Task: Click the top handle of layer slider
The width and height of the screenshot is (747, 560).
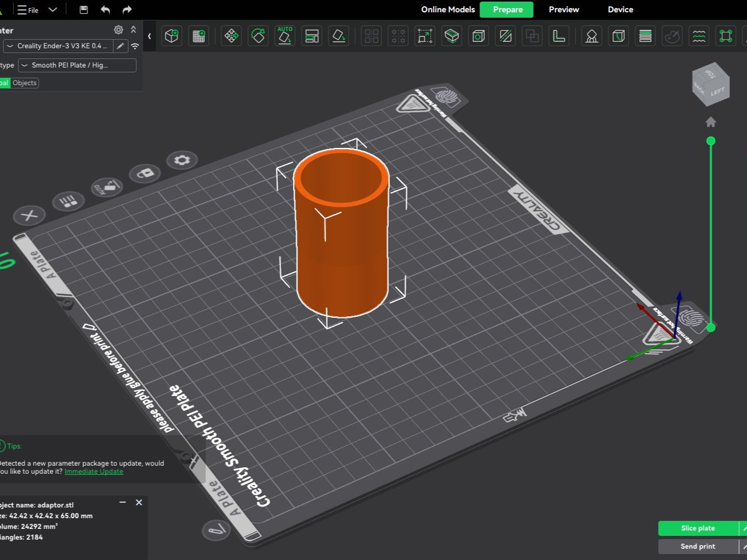Action: tap(711, 141)
